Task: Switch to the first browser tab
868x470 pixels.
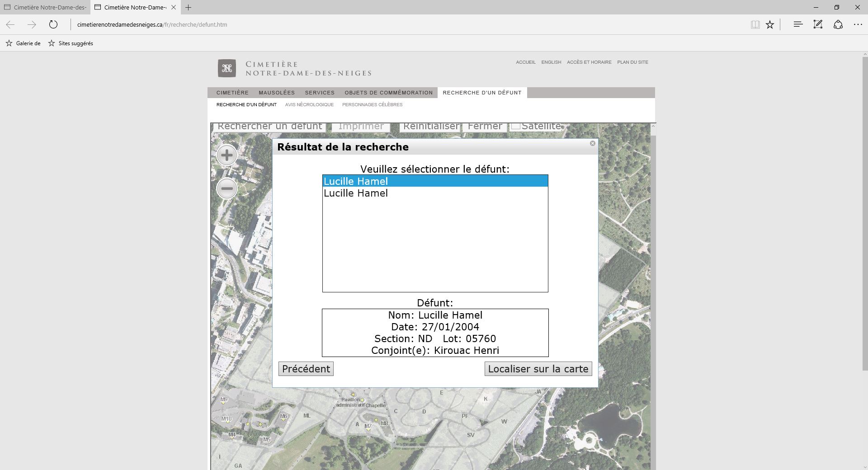Action: [45, 7]
